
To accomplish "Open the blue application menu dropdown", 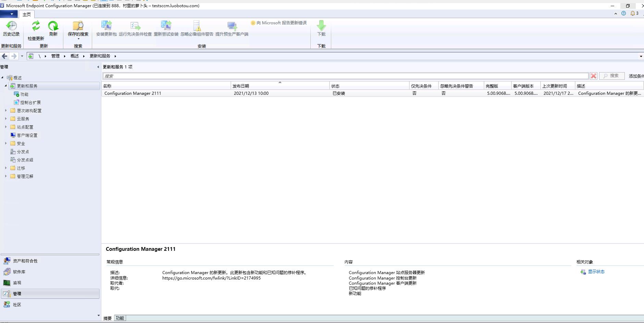I will coord(9,14).
